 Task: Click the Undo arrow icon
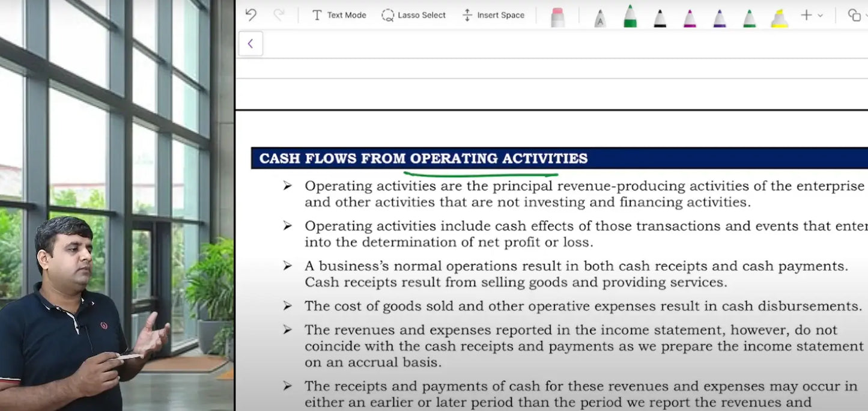[251, 15]
